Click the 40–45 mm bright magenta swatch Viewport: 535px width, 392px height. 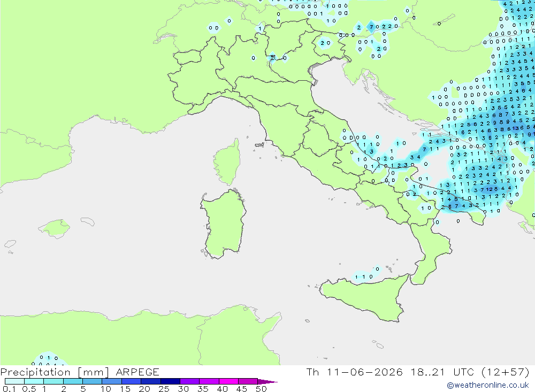coord(228,381)
